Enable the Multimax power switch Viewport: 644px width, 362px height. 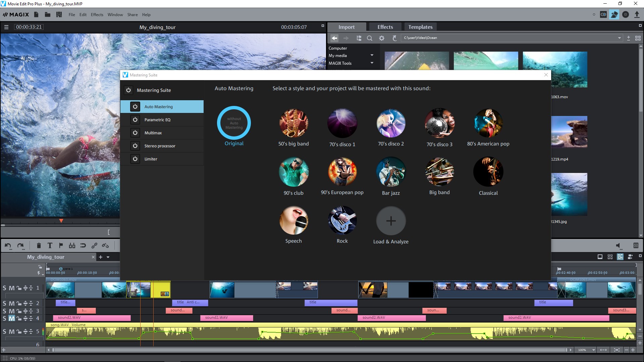tap(135, 133)
